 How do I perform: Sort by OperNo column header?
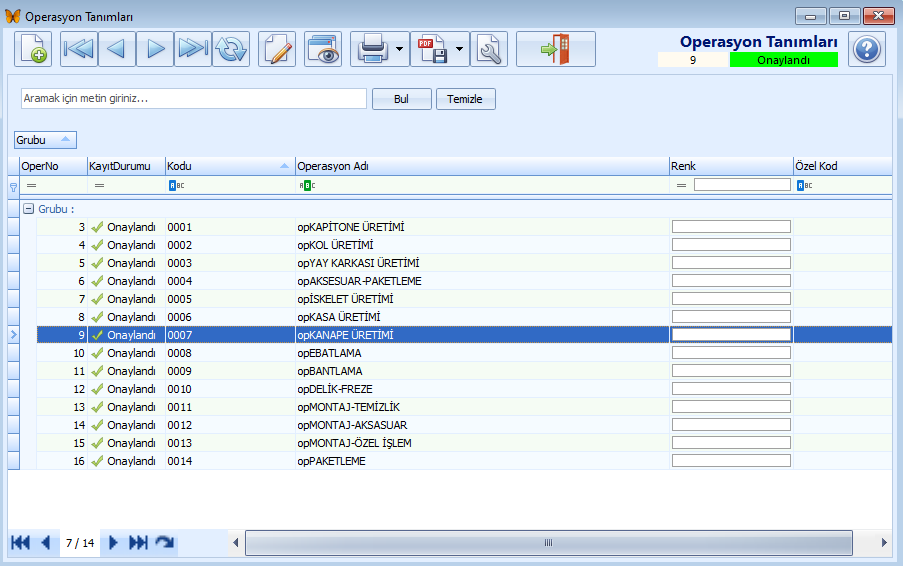coord(53,166)
